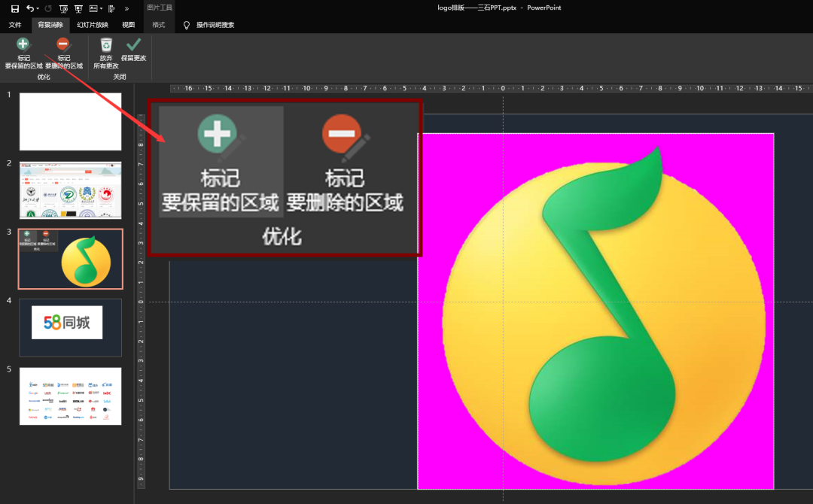Start slideshow from beginning icon
The width and height of the screenshot is (813, 504).
tap(63, 8)
